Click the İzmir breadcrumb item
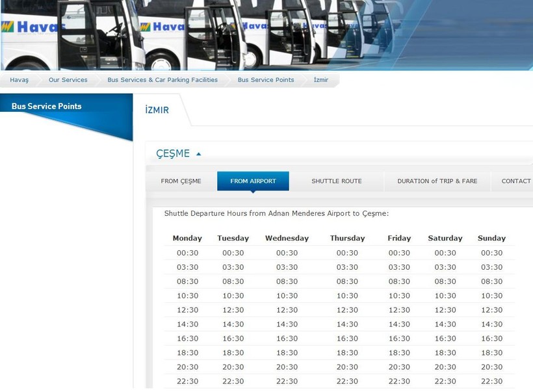Viewport: 533px width, 392px height. point(321,80)
